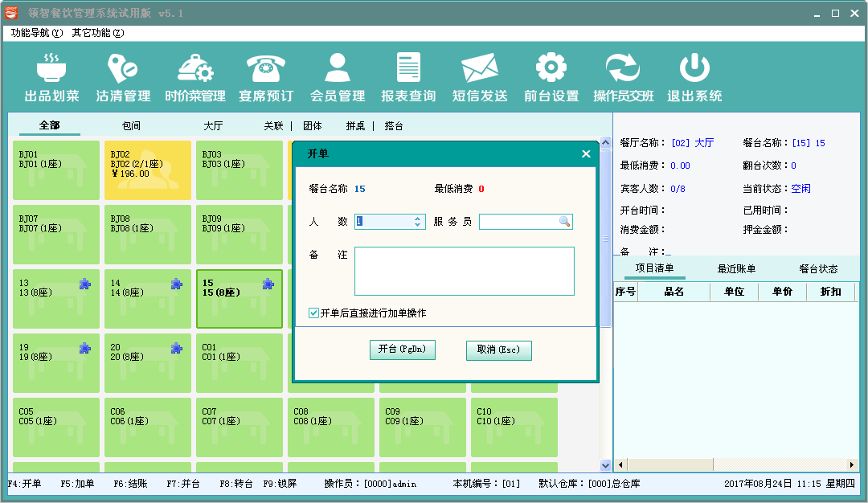The height and width of the screenshot is (503, 868).
Task: Open the 服务员 search lookup dropdown
Action: (x=564, y=222)
